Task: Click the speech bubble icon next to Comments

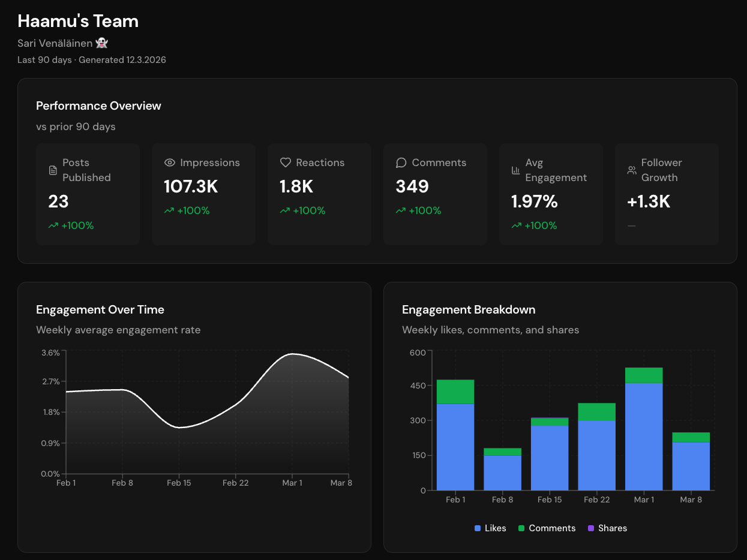Action: point(400,162)
